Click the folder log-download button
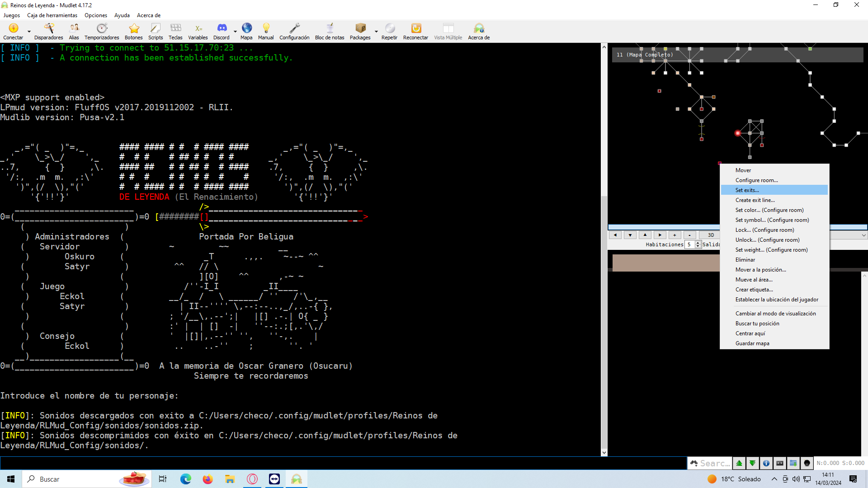This screenshot has width=868, height=488. point(793,463)
